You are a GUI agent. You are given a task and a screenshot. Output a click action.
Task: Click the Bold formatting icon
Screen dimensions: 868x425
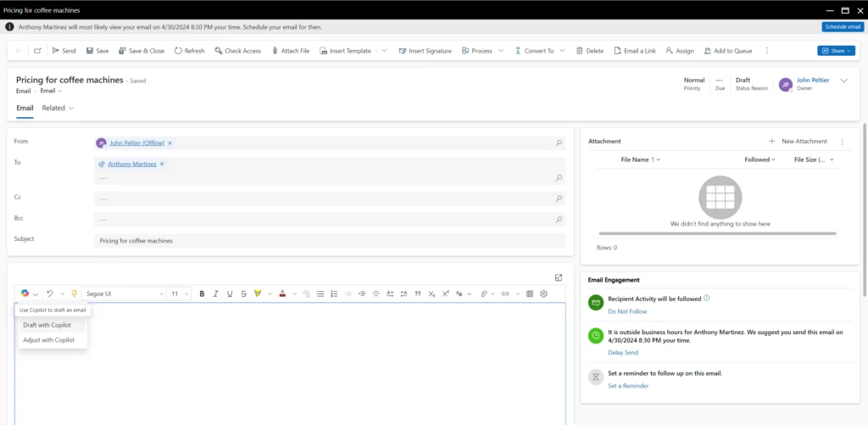tap(203, 294)
